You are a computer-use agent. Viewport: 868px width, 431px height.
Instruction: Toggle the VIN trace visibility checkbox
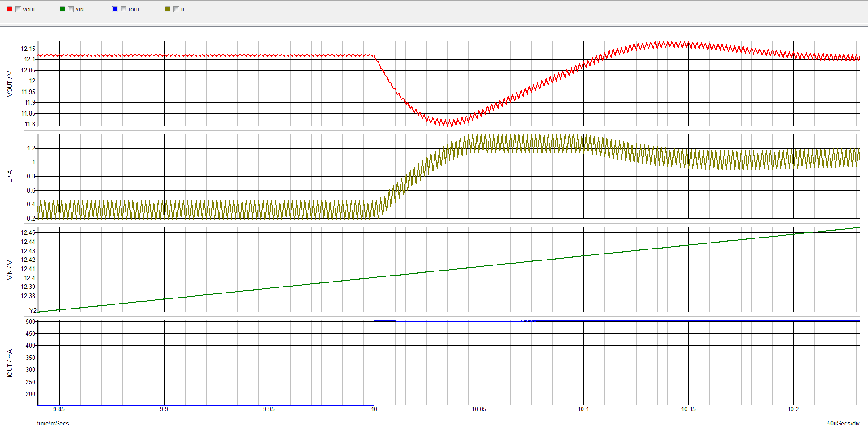[71, 9]
